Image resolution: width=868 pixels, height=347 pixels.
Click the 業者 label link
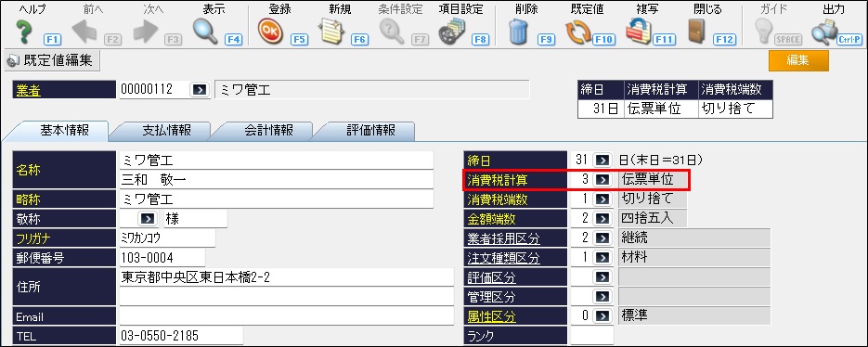[x=28, y=91]
